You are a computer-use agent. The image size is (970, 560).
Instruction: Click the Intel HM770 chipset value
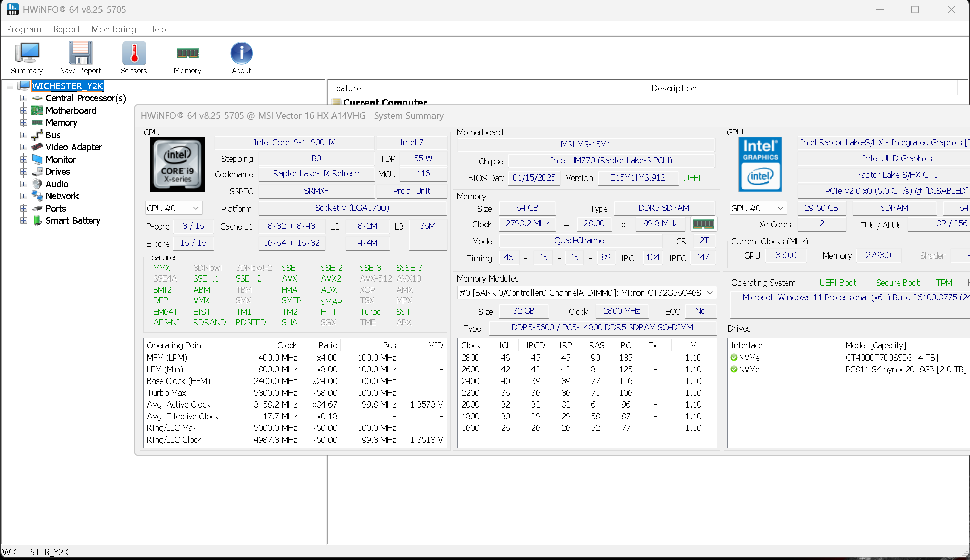pos(611,160)
